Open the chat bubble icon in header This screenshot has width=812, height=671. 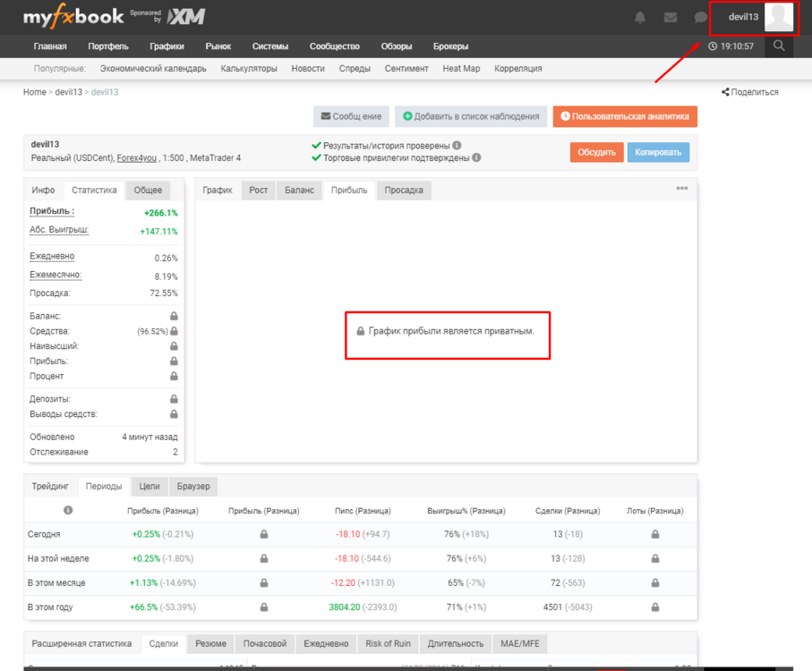(700, 18)
